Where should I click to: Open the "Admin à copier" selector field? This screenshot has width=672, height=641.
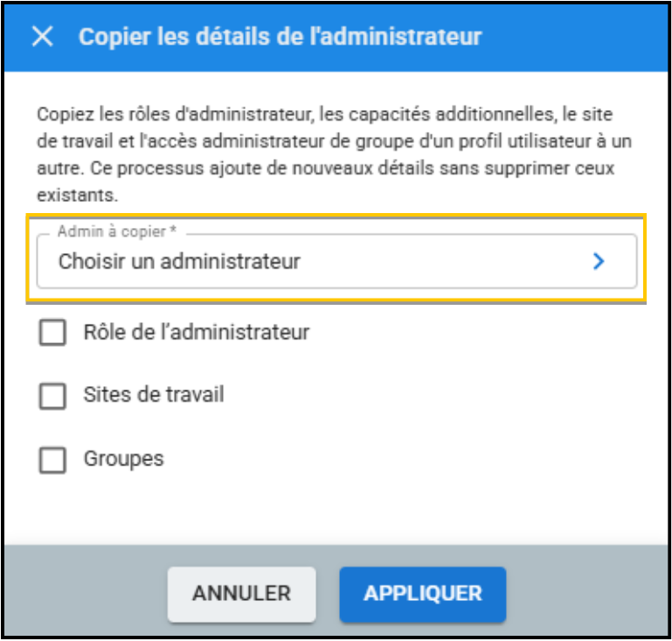tap(336, 261)
